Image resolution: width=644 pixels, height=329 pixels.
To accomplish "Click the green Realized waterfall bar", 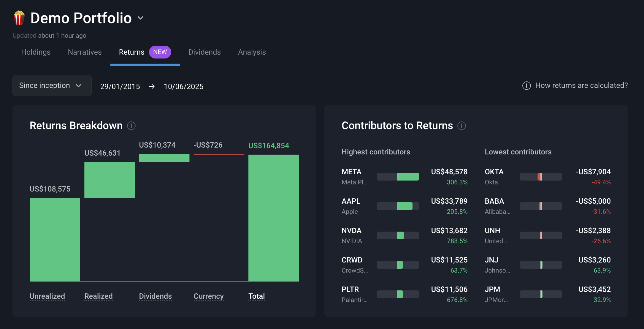I will (110, 180).
